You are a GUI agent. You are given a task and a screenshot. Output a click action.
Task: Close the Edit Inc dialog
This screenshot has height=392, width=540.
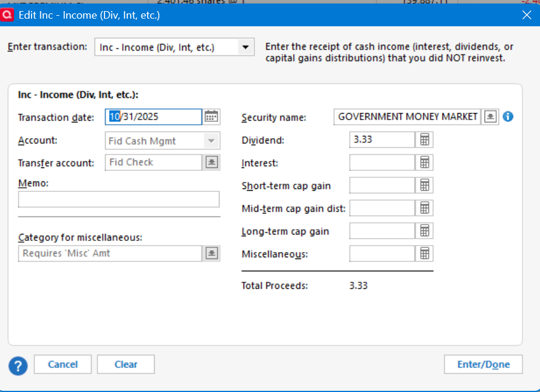[x=527, y=15]
